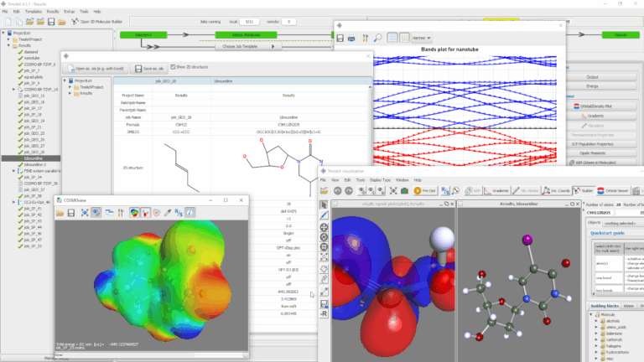The height and width of the screenshot is (362, 644).
Task: Select Idoxuridine in the project tree
Action: click(34, 158)
